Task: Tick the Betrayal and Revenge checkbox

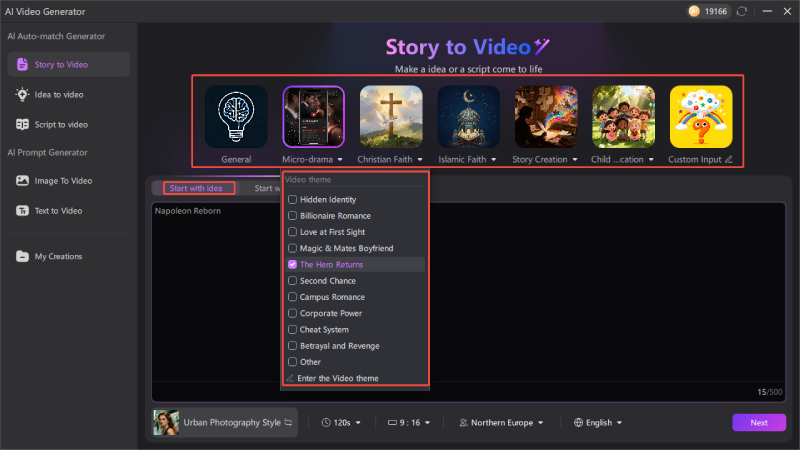Action: click(292, 346)
